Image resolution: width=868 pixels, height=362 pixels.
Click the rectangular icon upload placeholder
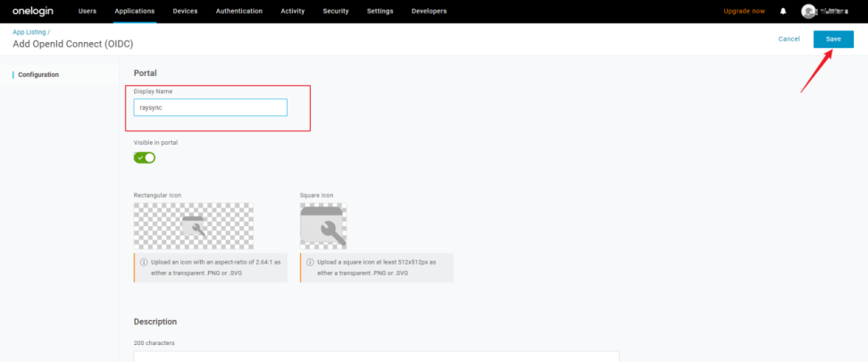pyautogui.click(x=193, y=225)
